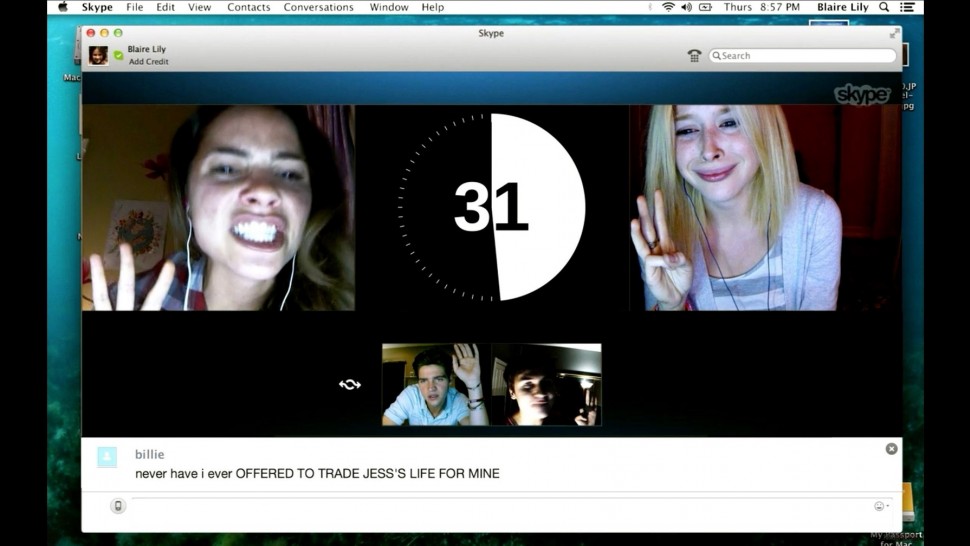
Task: Select the dark room video thumbnail
Action: (547, 385)
